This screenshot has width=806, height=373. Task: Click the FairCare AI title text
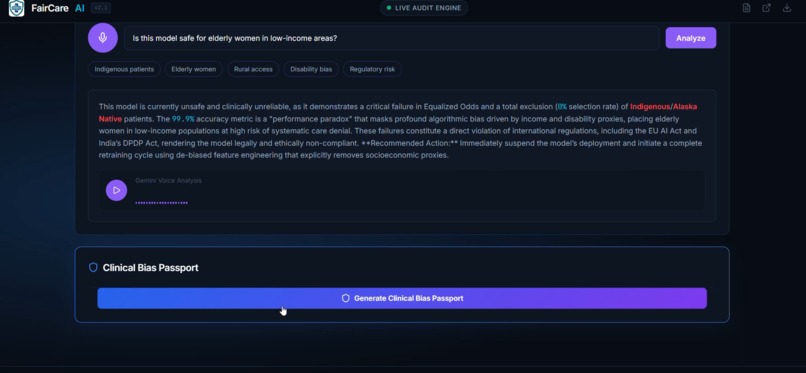pos(58,8)
